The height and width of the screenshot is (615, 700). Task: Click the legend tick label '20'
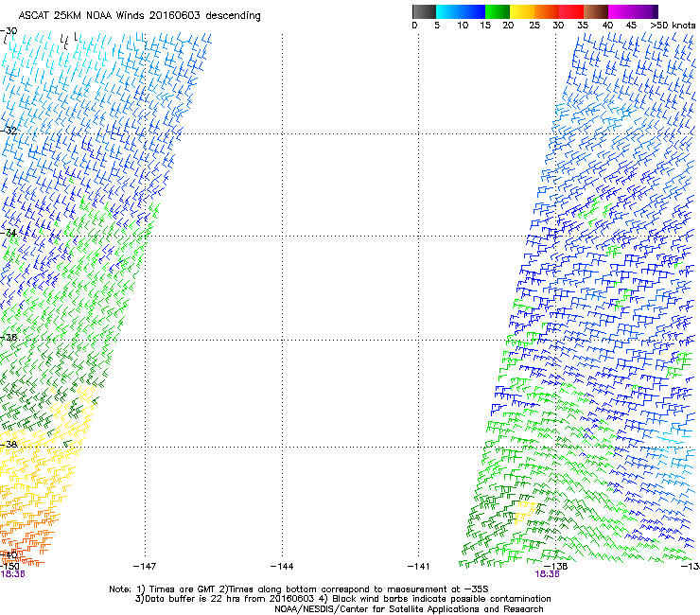coord(508,26)
